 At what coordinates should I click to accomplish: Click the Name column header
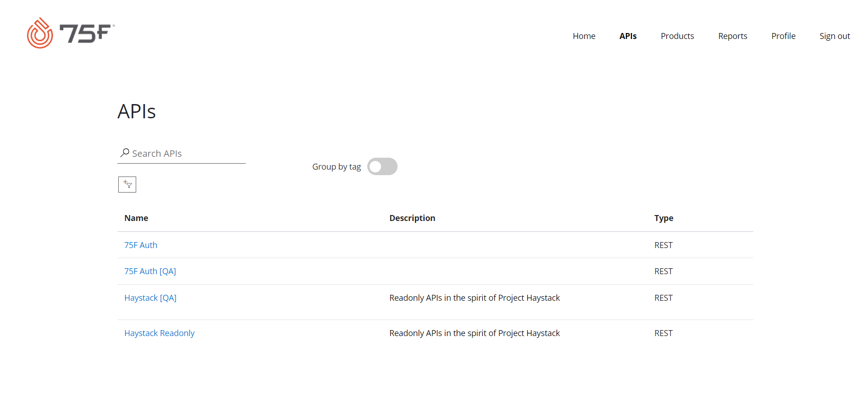[x=136, y=218]
